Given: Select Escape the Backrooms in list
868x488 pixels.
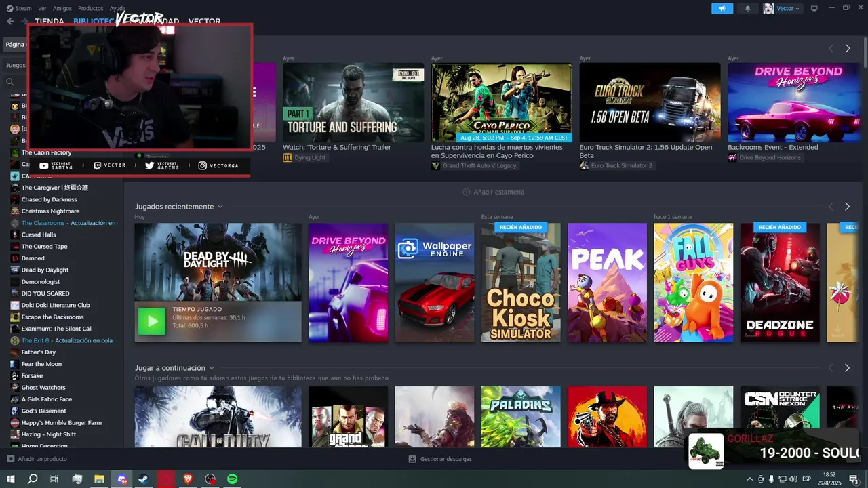Looking at the screenshot, I should tap(52, 317).
